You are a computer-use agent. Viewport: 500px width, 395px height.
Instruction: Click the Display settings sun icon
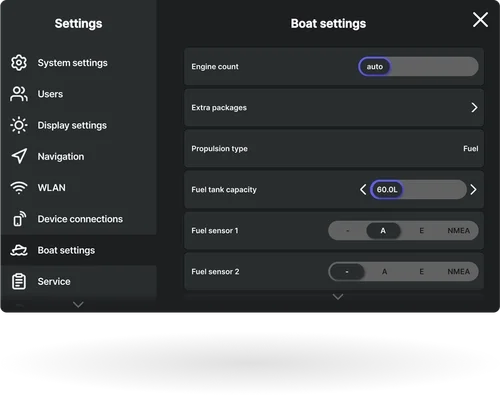click(19, 125)
